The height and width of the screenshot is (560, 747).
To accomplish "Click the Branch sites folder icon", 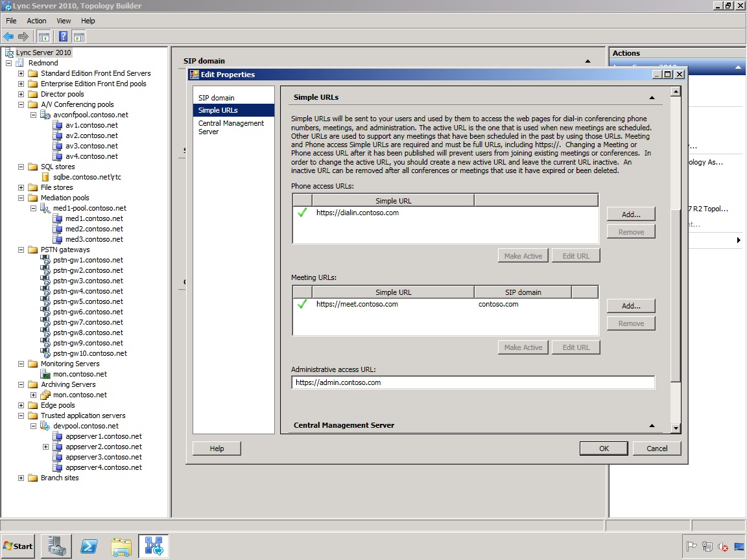I will (33, 478).
